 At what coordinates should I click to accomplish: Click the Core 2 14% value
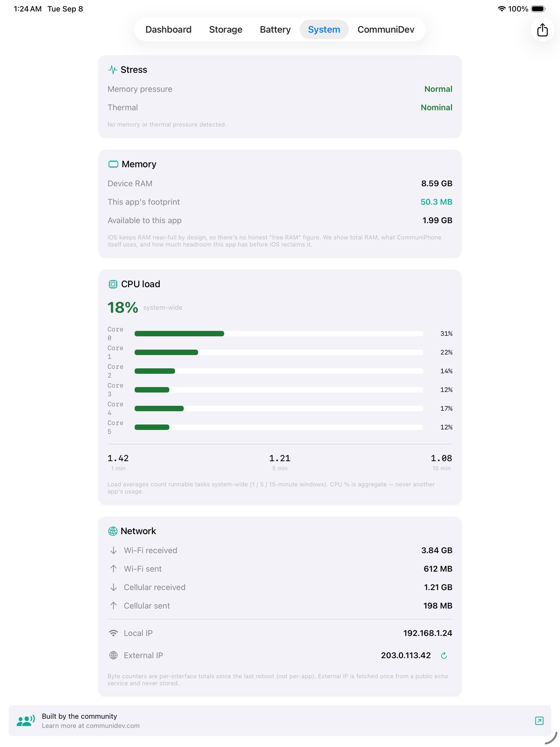tap(446, 371)
